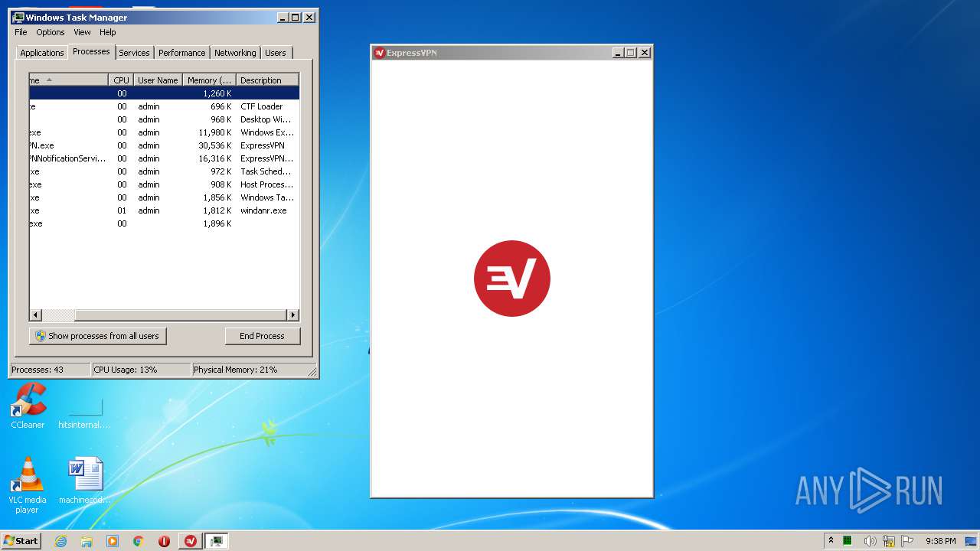
Task: Open the Start menu
Action: pyautogui.click(x=21, y=541)
